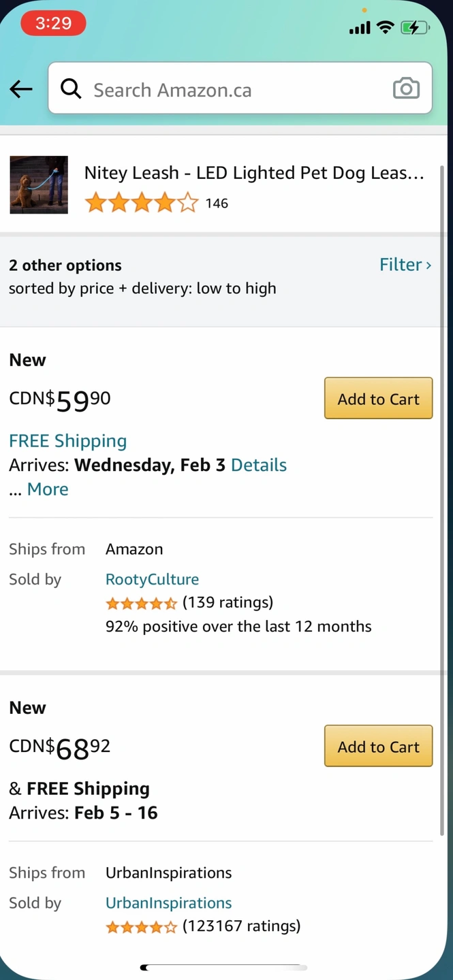Tap product star rating icons
This screenshot has width=453, height=980.
point(141,203)
